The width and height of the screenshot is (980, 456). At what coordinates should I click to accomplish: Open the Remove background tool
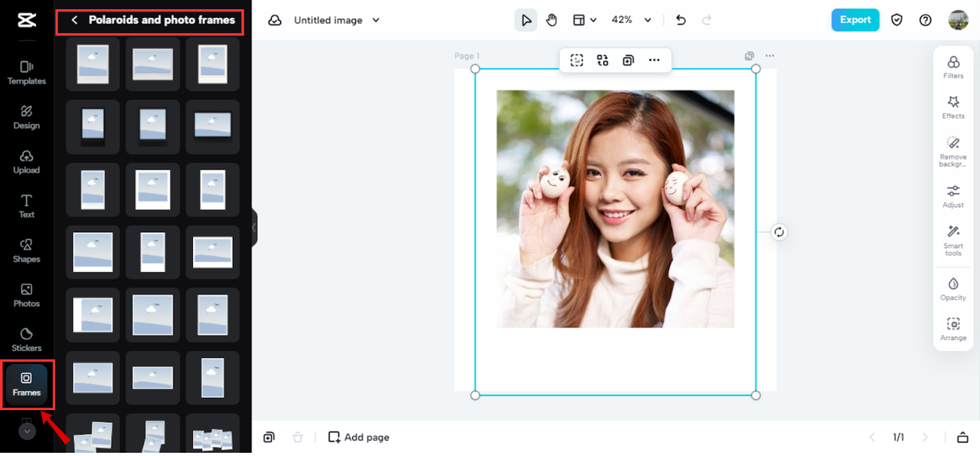[x=953, y=151]
